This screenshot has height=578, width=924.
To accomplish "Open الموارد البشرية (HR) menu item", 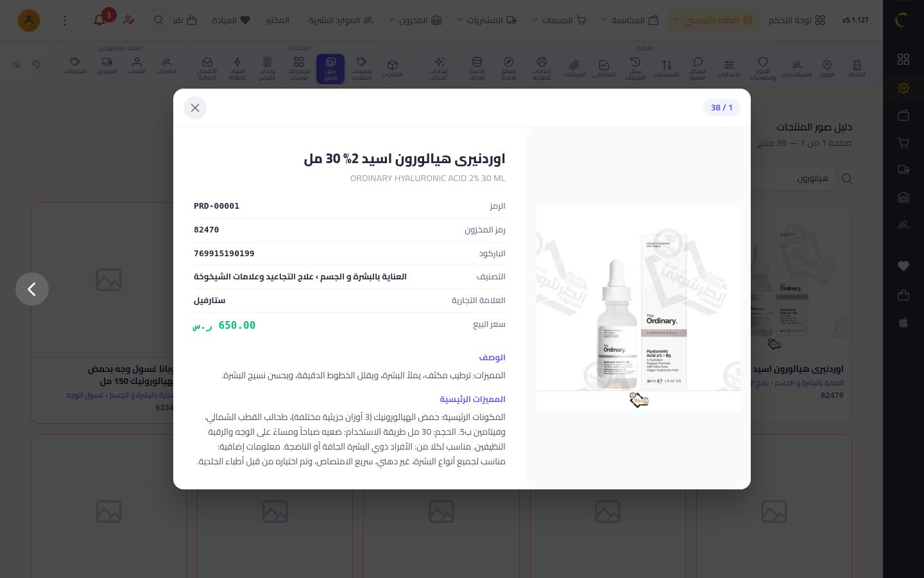I will pyautogui.click(x=341, y=20).
